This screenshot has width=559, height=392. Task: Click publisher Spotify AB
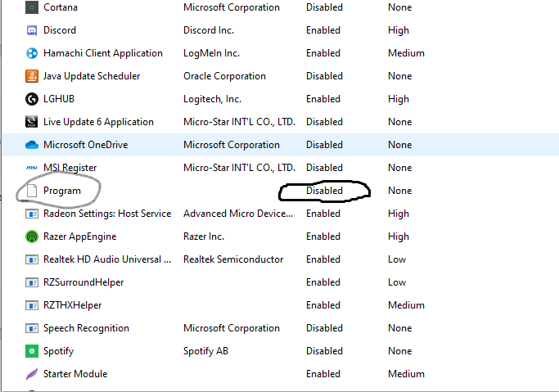click(205, 351)
